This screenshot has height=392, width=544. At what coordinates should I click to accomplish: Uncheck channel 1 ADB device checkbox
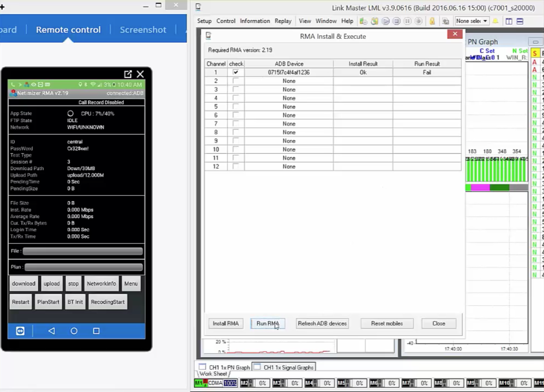coord(236,72)
